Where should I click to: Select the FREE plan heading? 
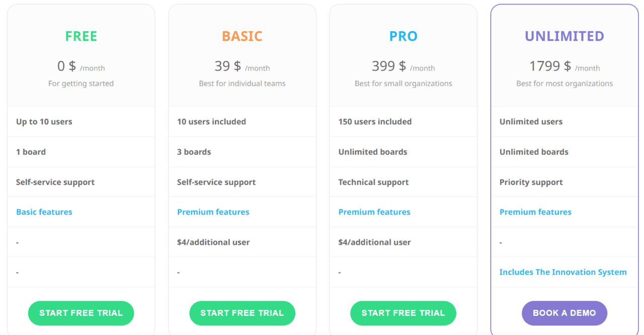click(x=80, y=36)
